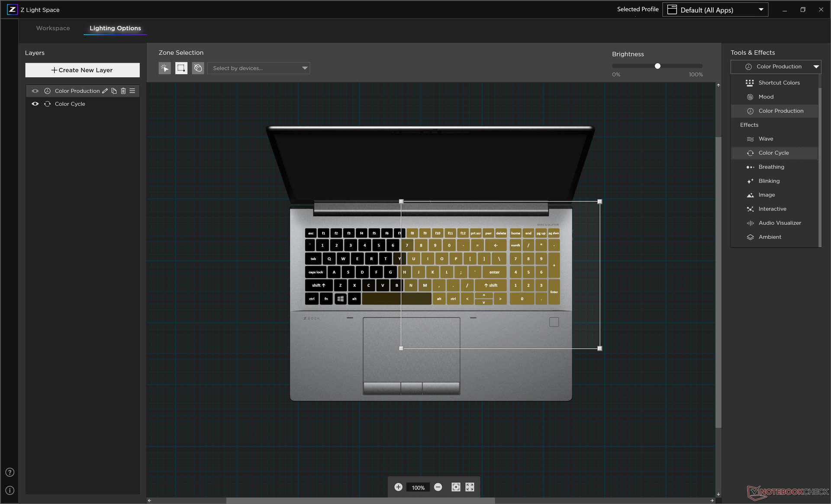Image resolution: width=831 pixels, height=504 pixels.
Task: Collapse the Tools & Effects dropdown
Action: click(x=816, y=67)
